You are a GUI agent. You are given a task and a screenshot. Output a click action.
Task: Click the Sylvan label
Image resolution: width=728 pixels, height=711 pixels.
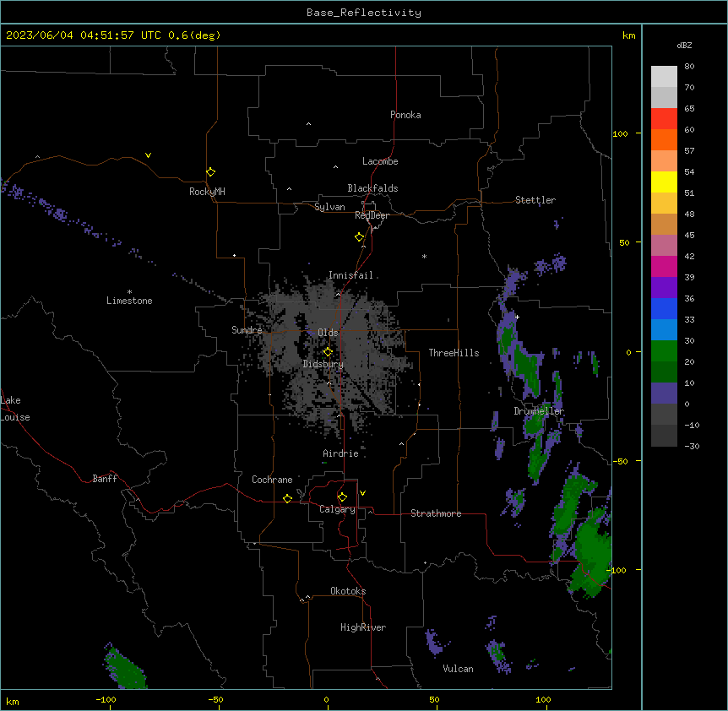pyautogui.click(x=329, y=207)
